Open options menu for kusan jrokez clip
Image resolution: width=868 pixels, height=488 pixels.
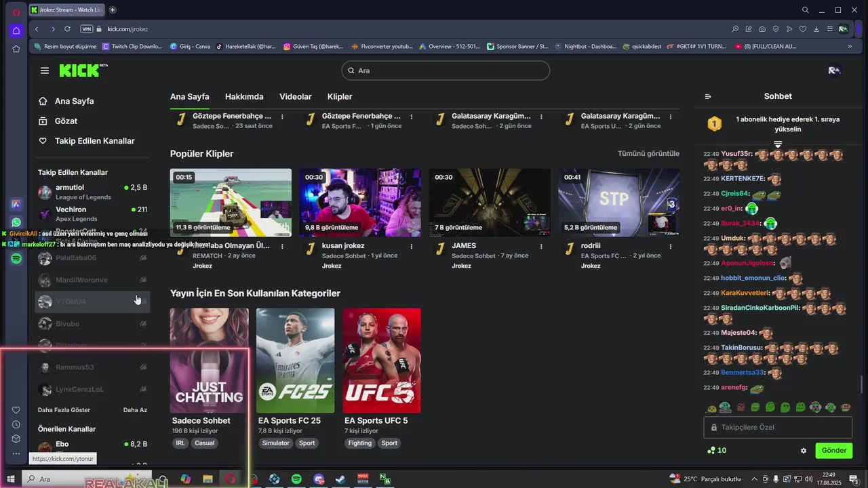pyautogui.click(x=412, y=247)
